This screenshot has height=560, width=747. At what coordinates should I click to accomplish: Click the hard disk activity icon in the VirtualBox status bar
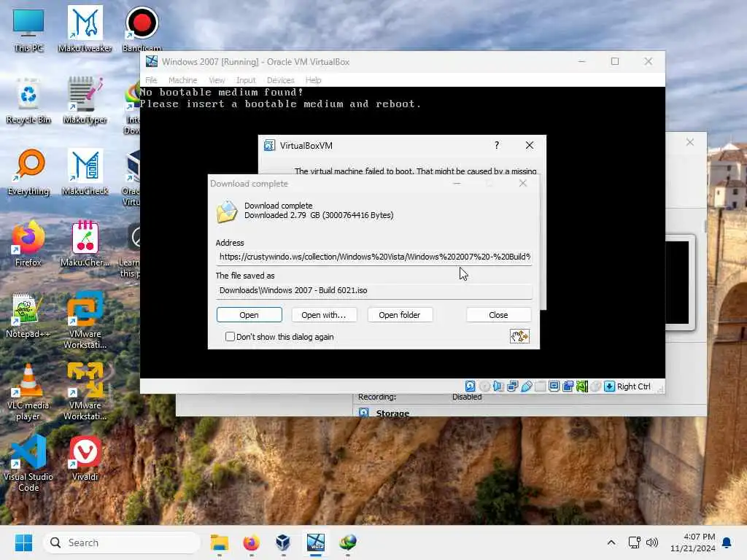(471, 386)
